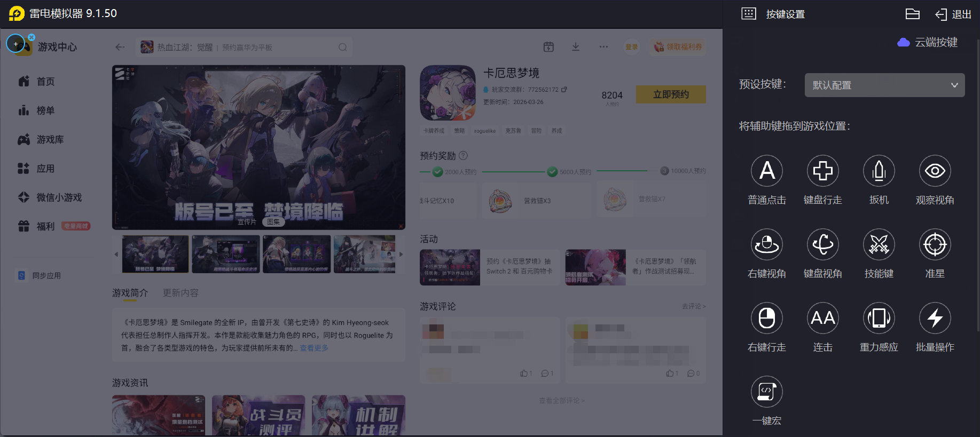Open 首页 in the sidebar
980x437 pixels.
pyautogui.click(x=37, y=82)
